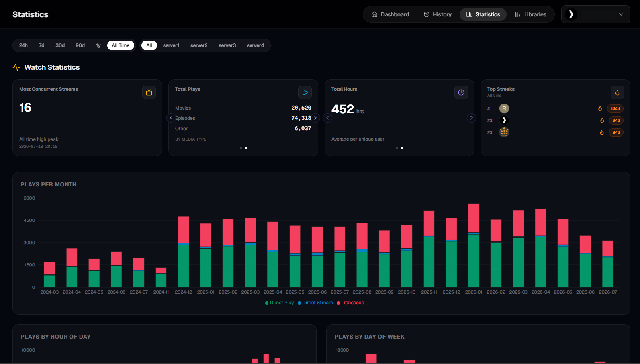
Task: Toggle Direct Play legend entry
Action: coord(280,303)
